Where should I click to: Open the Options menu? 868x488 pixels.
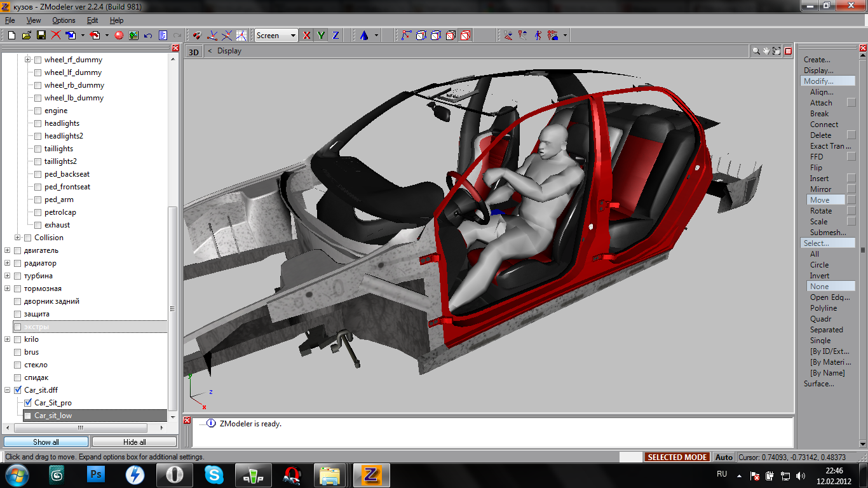coord(64,20)
